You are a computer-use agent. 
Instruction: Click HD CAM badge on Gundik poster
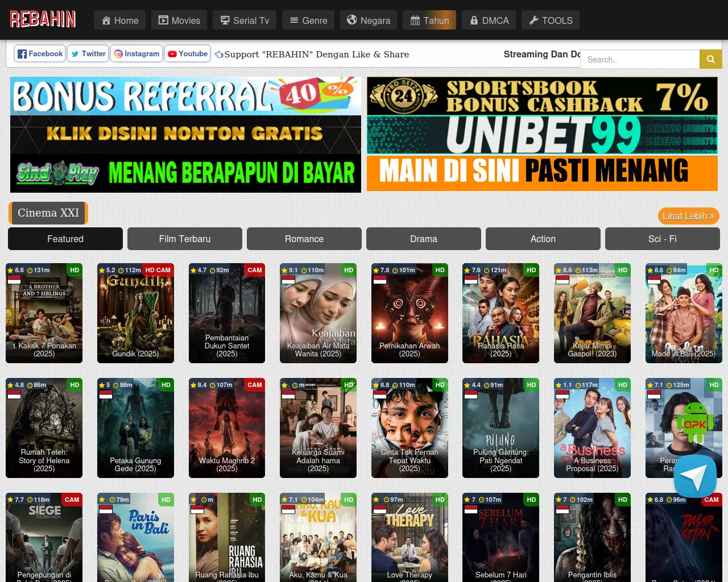[158, 270]
